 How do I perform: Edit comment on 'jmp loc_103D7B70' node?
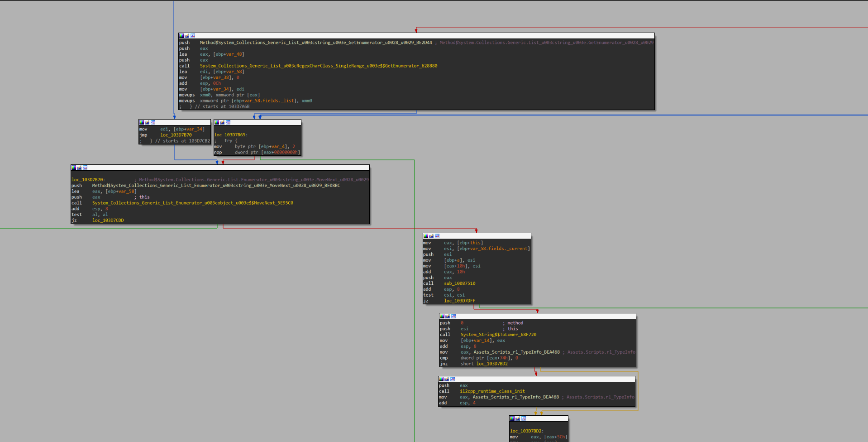[147, 122]
